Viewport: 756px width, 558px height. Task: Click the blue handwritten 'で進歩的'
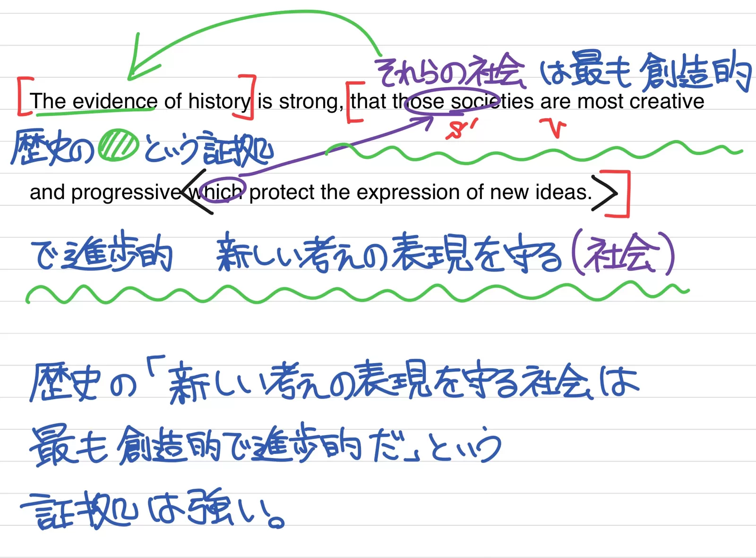tap(102, 253)
